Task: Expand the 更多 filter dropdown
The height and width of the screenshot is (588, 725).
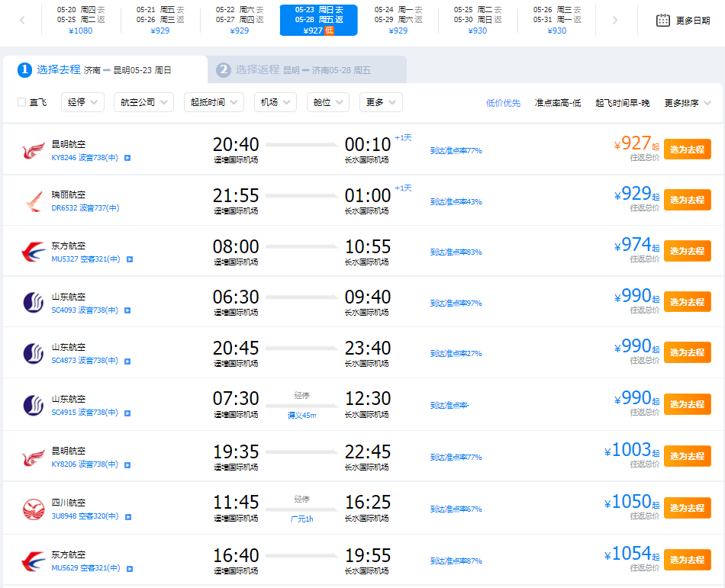Action: pyautogui.click(x=381, y=102)
